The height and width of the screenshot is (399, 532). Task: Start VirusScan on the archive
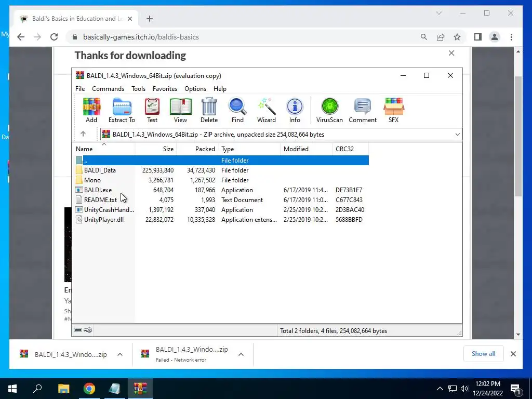(329, 110)
